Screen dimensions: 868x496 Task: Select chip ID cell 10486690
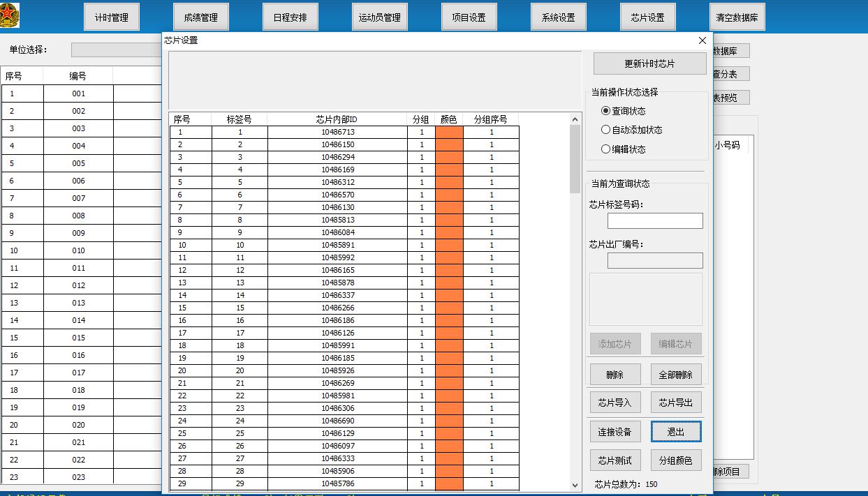tap(337, 421)
